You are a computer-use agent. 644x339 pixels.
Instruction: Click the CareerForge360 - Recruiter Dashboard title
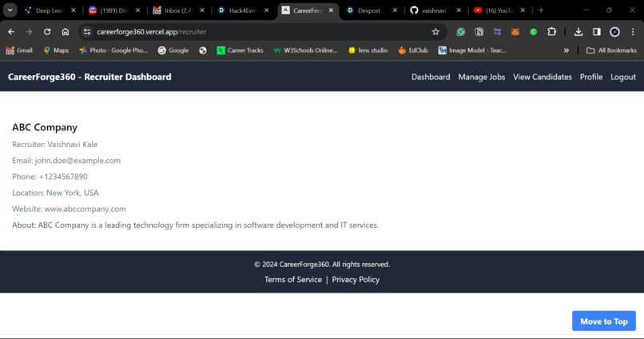tap(89, 77)
